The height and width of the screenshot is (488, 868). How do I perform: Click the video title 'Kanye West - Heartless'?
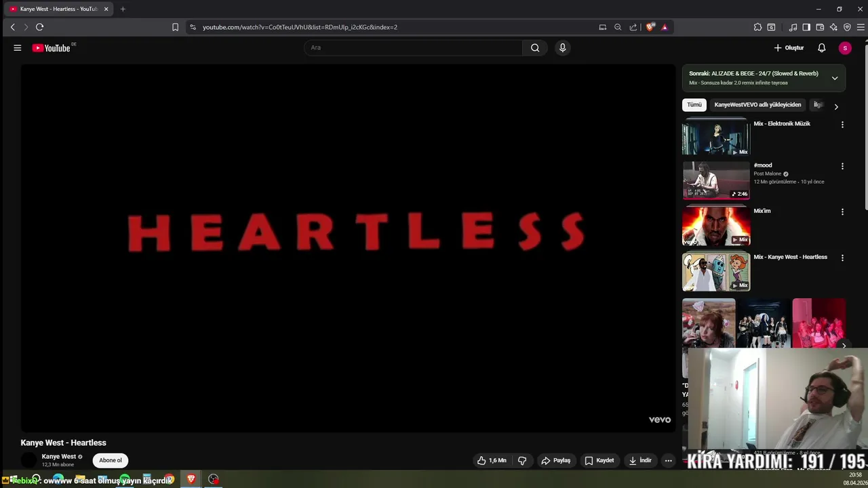click(63, 443)
